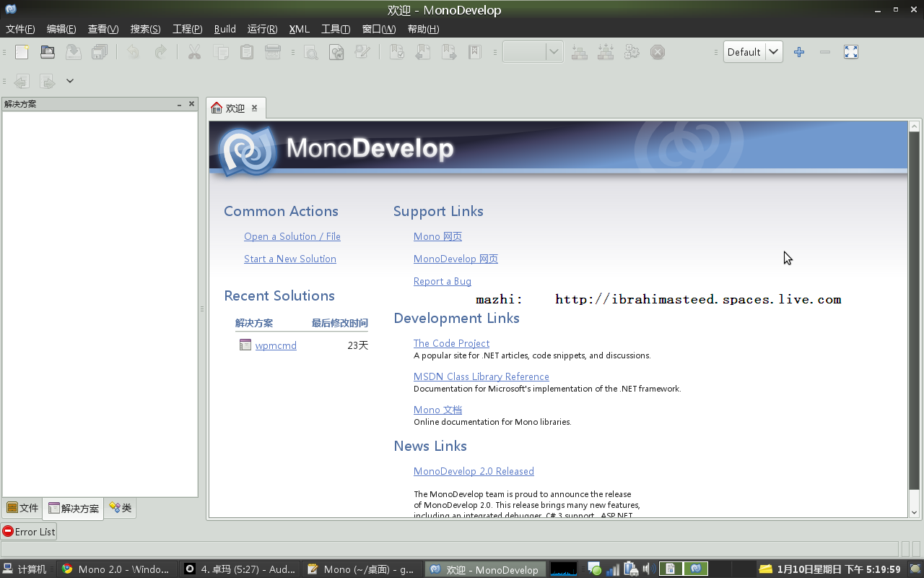Screen dimensions: 924x578
Task: Click the Build toolbar icon
Action: [579, 52]
